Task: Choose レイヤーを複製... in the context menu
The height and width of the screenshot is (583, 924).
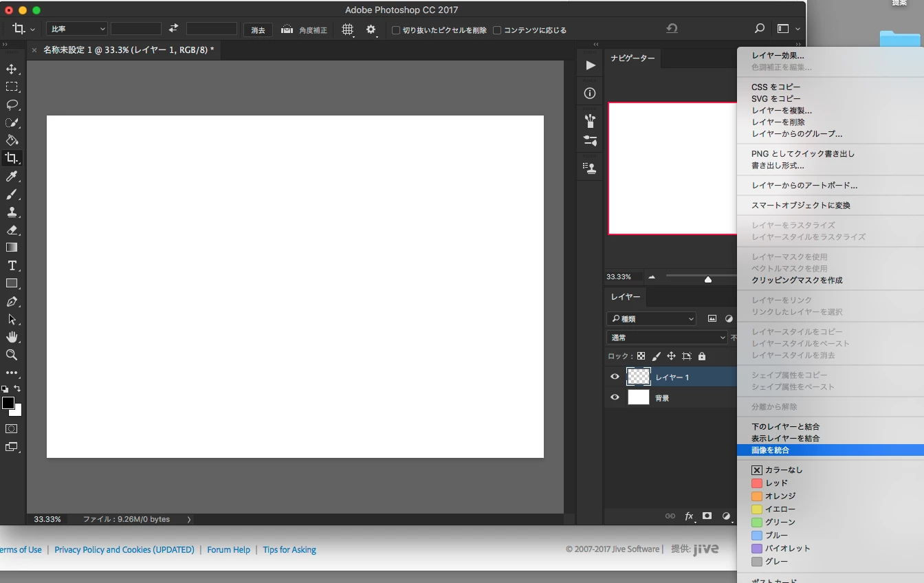Action: pyautogui.click(x=782, y=110)
